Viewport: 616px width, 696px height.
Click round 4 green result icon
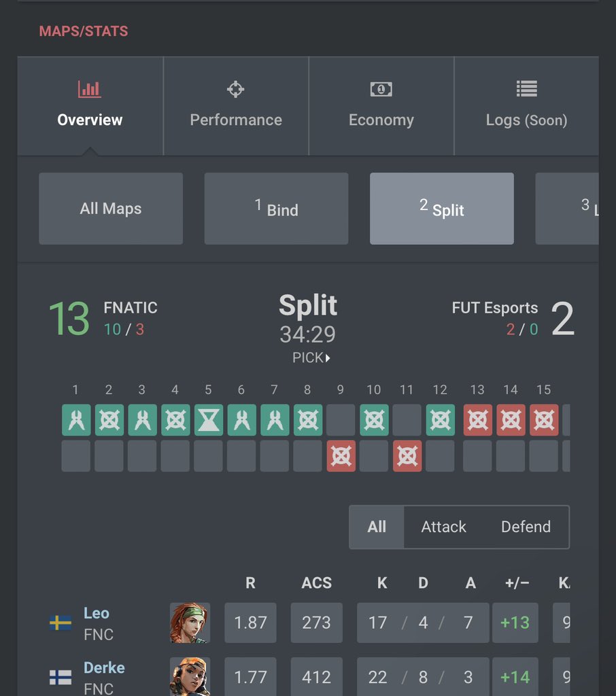[175, 420]
